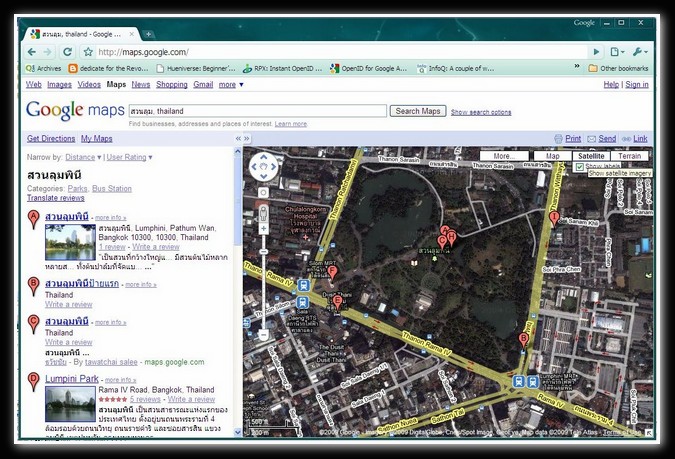Click Link to share this map
675x459 pixels.
click(x=640, y=139)
